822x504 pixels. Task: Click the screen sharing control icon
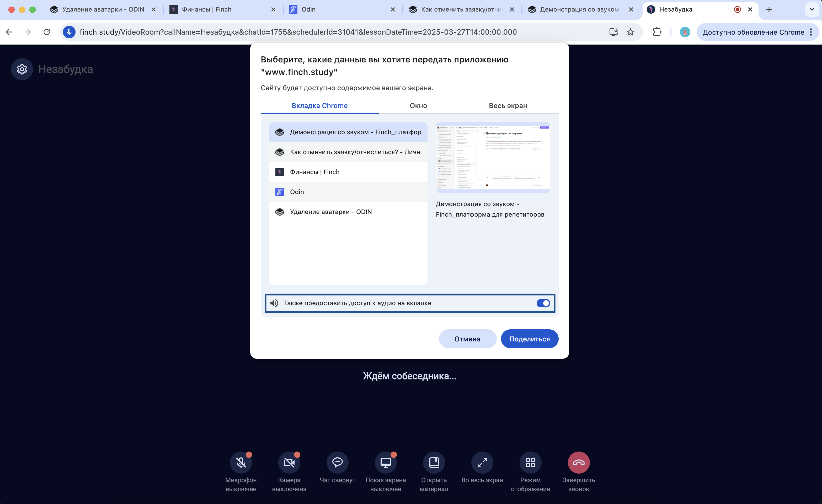tap(386, 462)
